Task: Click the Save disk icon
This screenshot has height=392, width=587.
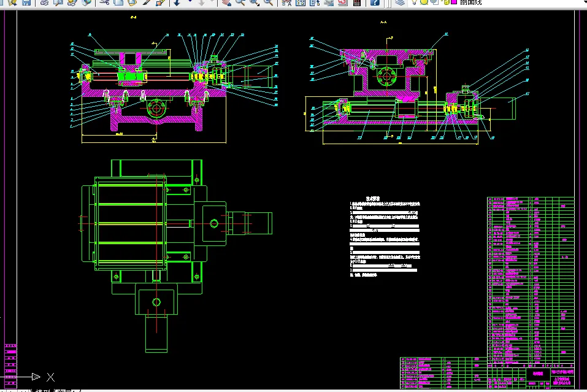Action: pyautogui.click(x=26, y=2)
